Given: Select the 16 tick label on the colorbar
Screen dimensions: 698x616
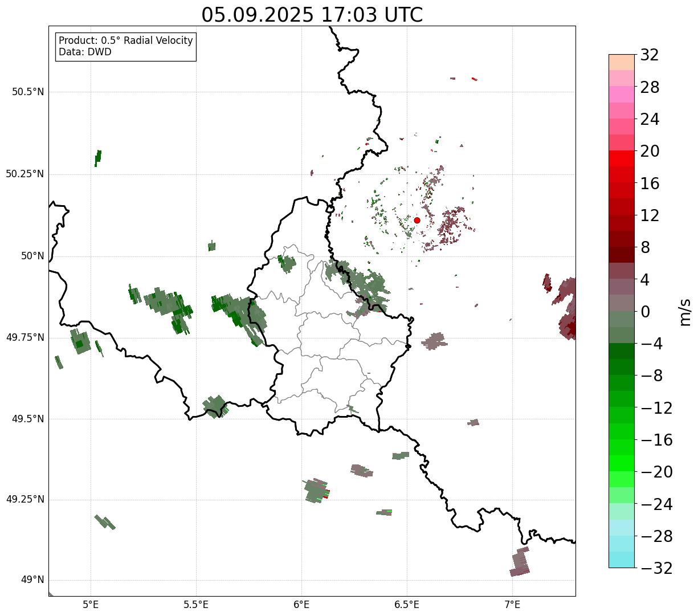Looking at the screenshot, I should pyautogui.click(x=650, y=183).
